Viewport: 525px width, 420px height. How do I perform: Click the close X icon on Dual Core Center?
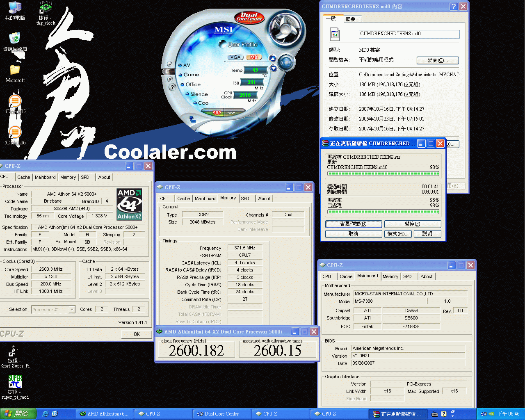tap(170, 79)
